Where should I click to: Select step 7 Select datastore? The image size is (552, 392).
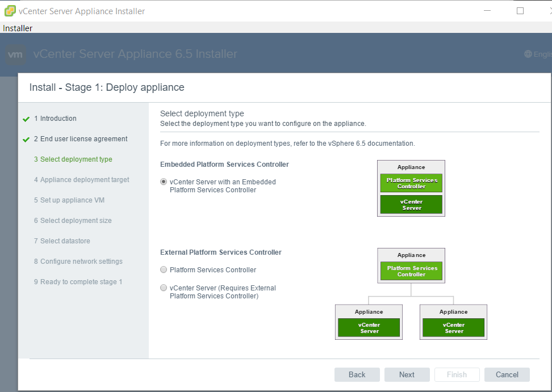click(62, 241)
